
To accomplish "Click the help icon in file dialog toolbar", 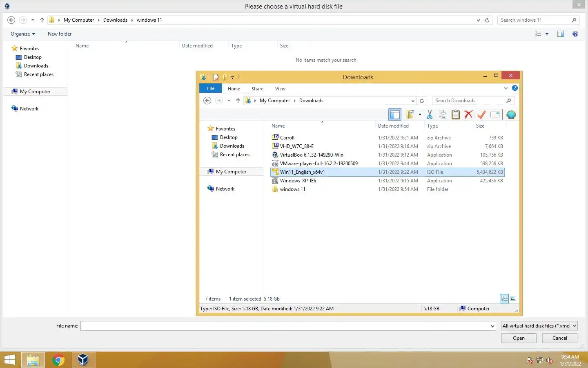I will 575,34.
